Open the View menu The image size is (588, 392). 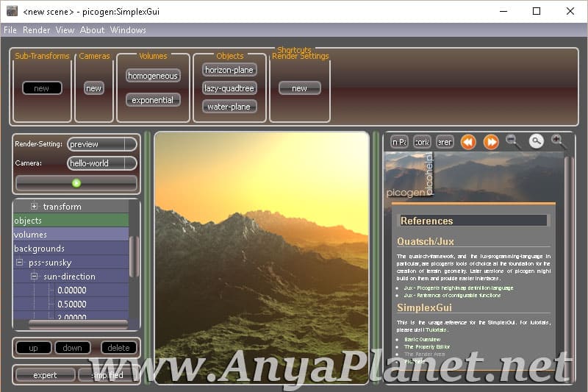pos(65,30)
